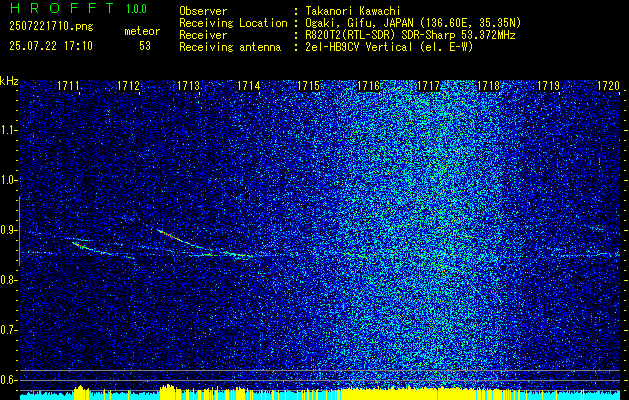The image size is (629, 400).
Task: Click the 1718 time marker
Action: (x=489, y=85)
